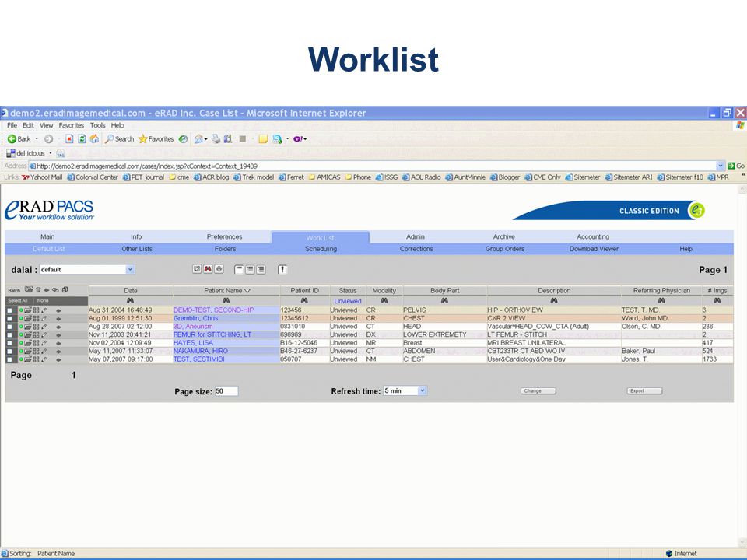Click the middle list layout icon
Viewport: 747px width, 560px height.
[250, 270]
